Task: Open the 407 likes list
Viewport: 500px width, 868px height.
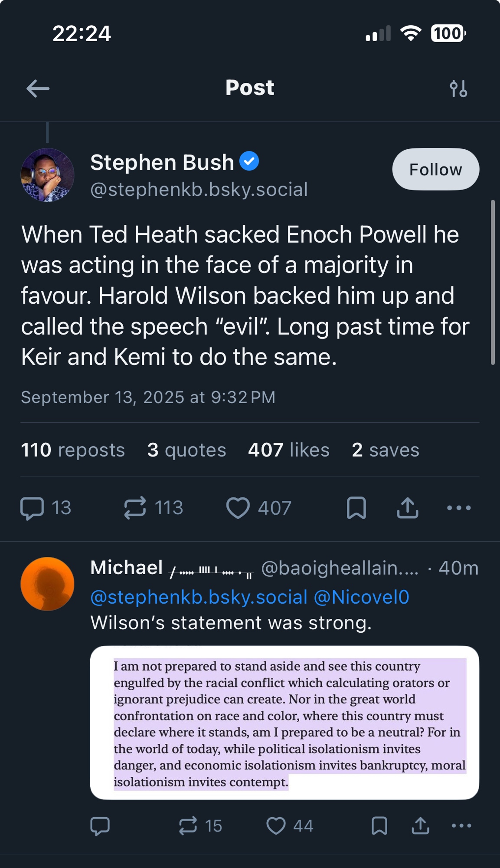Action: (288, 450)
